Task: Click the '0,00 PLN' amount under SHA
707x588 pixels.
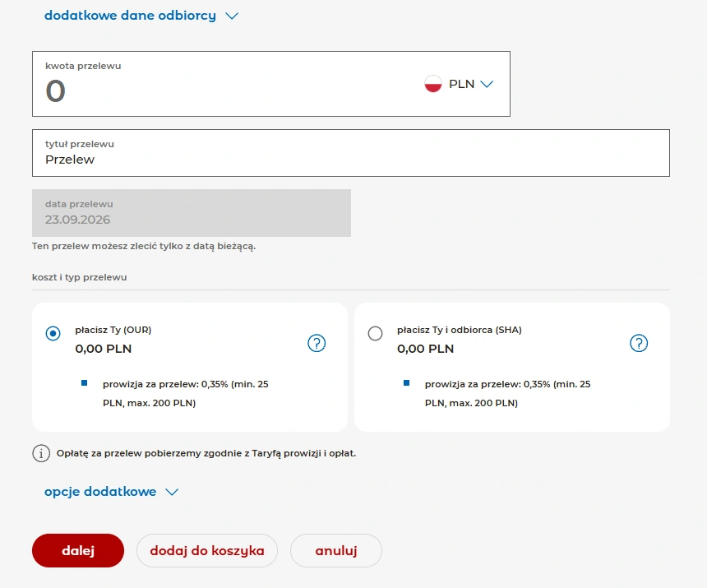Action: tap(425, 349)
